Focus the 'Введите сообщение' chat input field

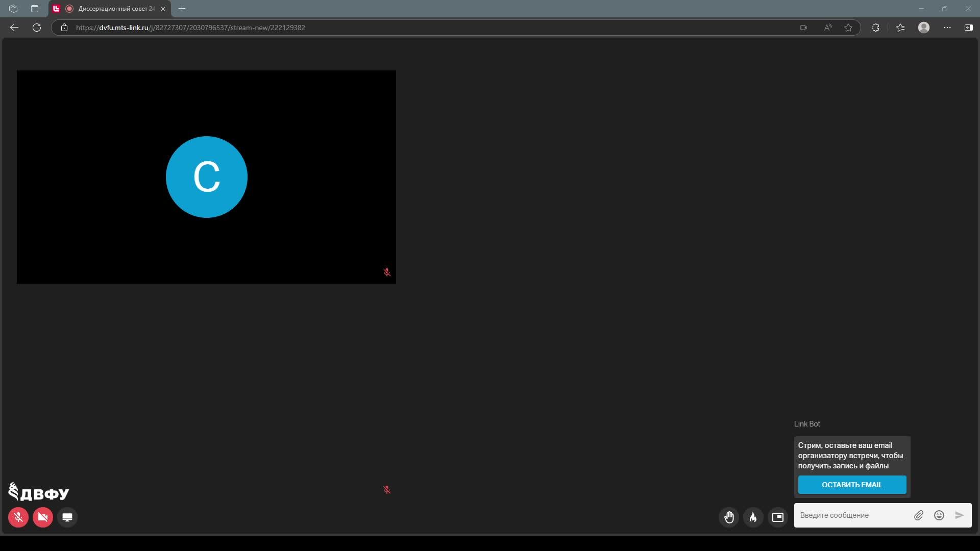click(x=852, y=515)
